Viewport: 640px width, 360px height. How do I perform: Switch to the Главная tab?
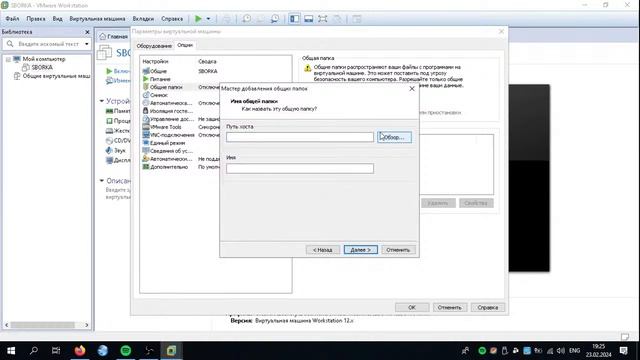pos(114,36)
